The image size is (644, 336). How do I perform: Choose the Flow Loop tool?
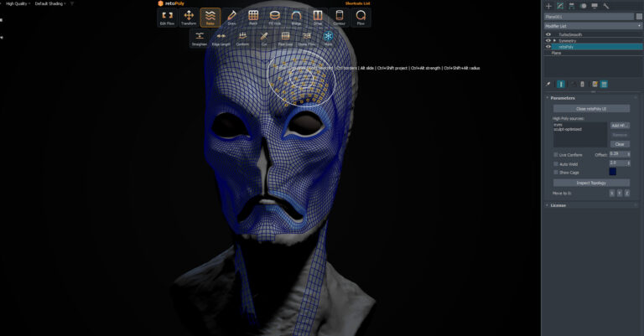285,39
